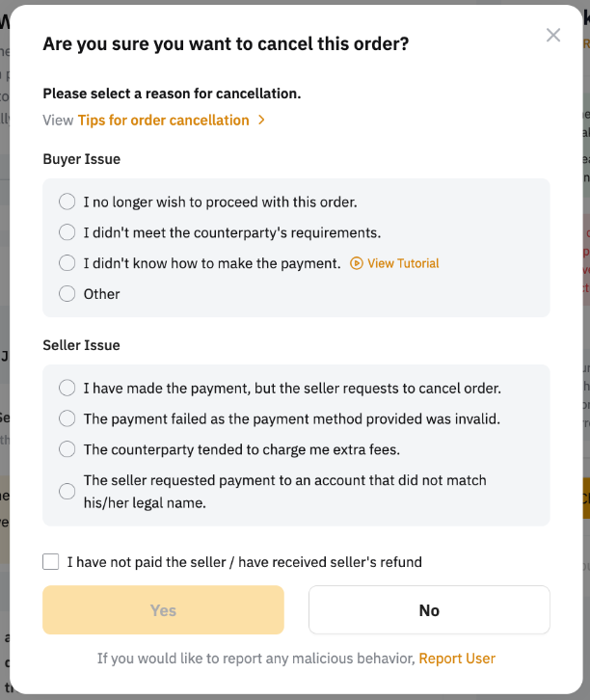The width and height of the screenshot is (590, 700).
Task: Check 'I have not paid the seller' box
Action: coord(51,562)
